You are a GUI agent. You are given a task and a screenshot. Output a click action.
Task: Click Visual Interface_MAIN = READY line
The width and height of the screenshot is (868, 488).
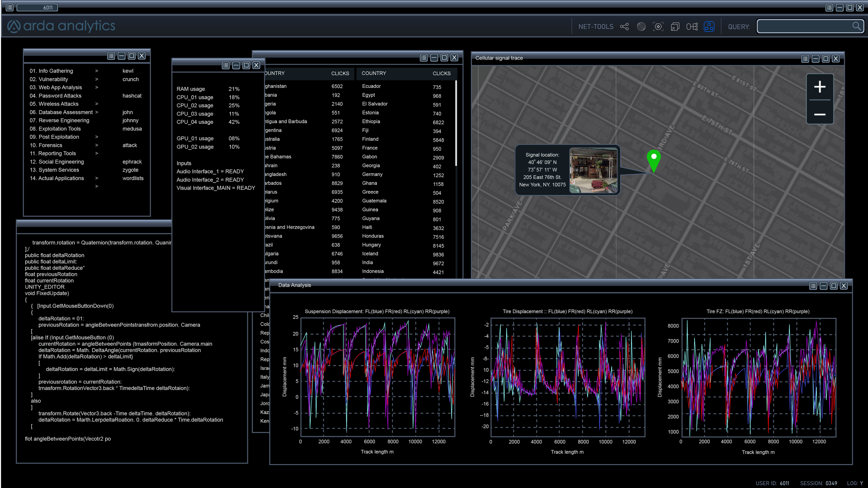[216, 188]
